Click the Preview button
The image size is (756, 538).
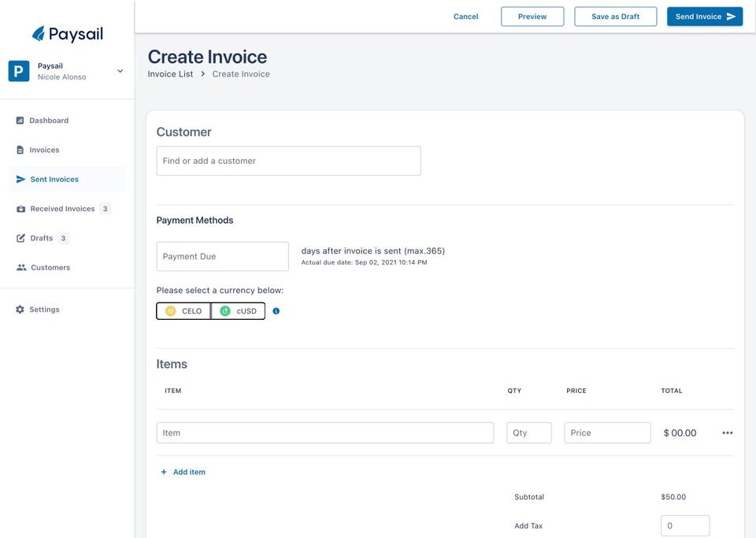tap(532, 17)
